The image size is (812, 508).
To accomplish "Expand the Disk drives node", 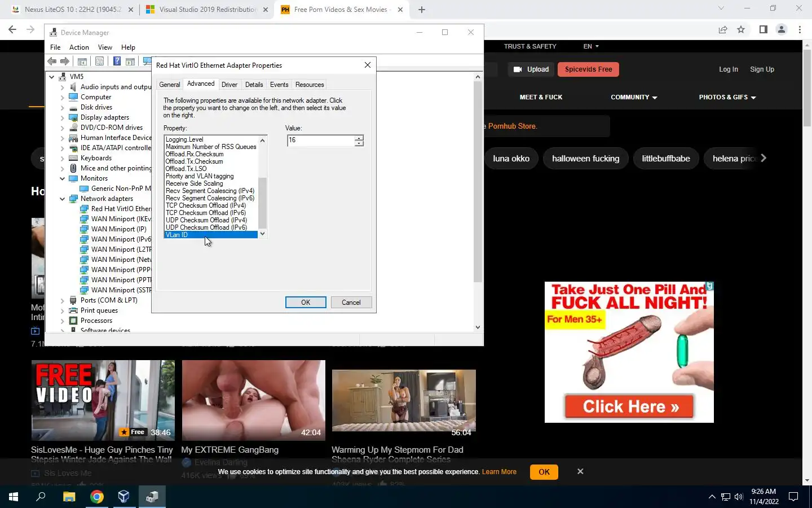I will coord(62,107).
